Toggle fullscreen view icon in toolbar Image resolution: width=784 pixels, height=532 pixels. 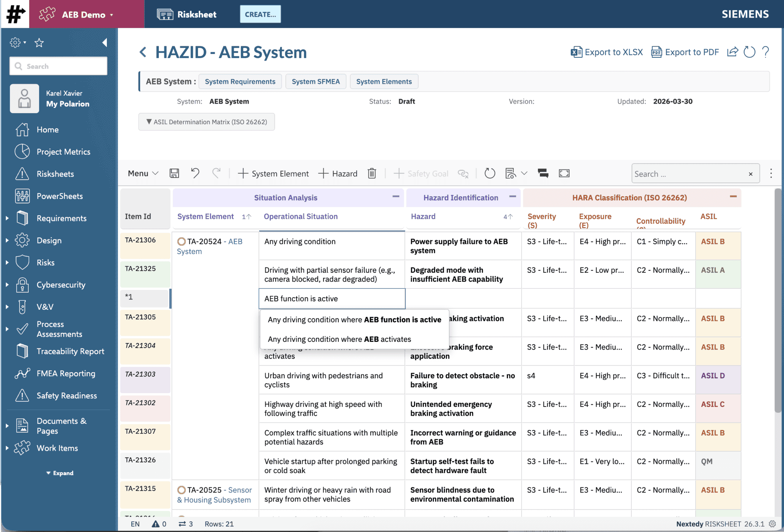564,174
